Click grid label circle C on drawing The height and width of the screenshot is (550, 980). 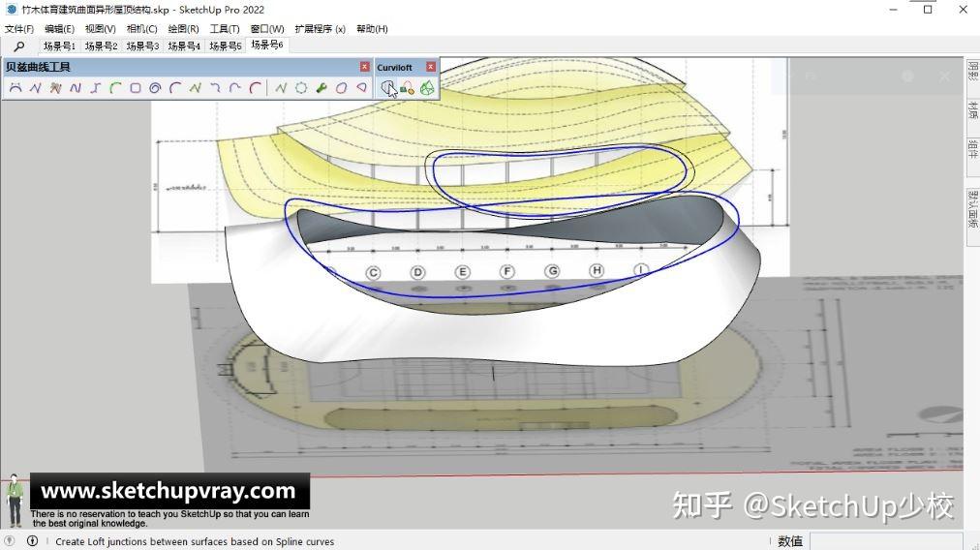[x=373, y=273]
